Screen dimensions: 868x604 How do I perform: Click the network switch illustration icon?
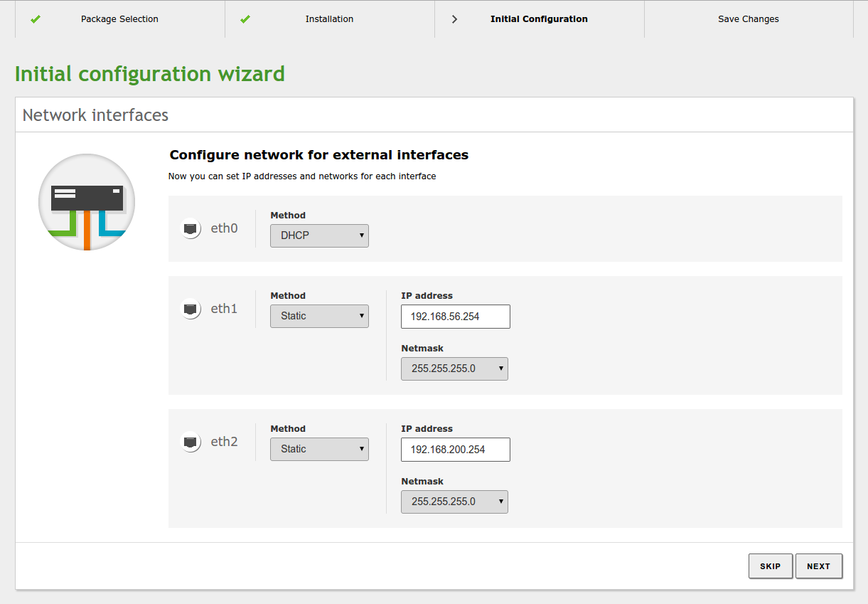[87, 202]
